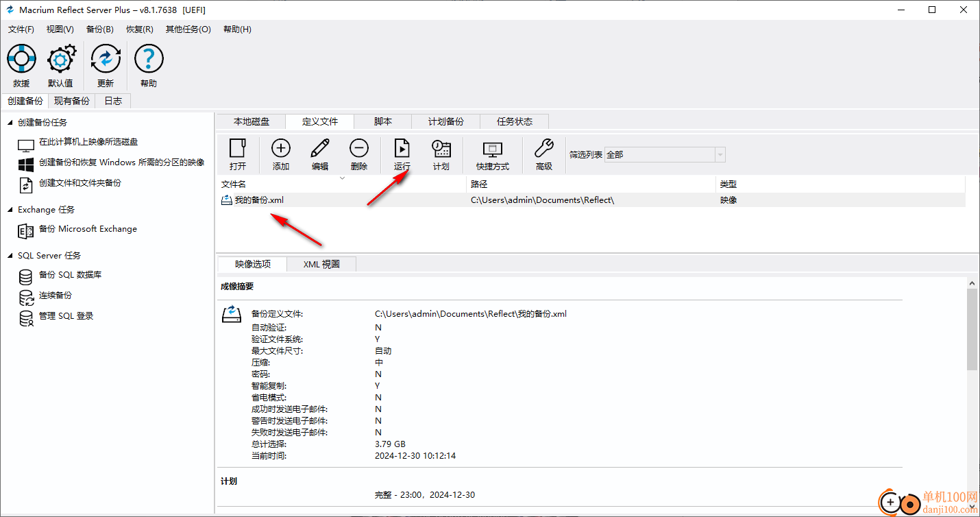Open the 救援 rescue media tool

click(21, 59)
